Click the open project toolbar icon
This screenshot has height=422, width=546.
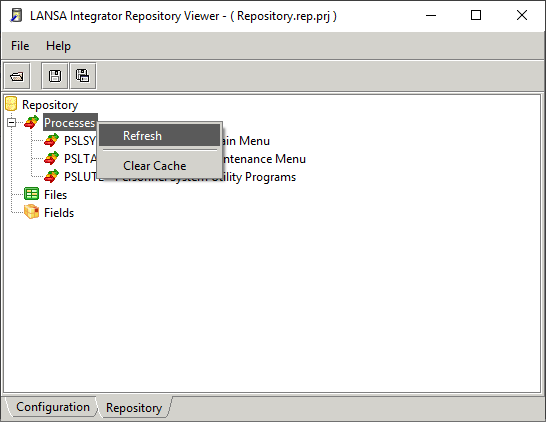[17, 76]
